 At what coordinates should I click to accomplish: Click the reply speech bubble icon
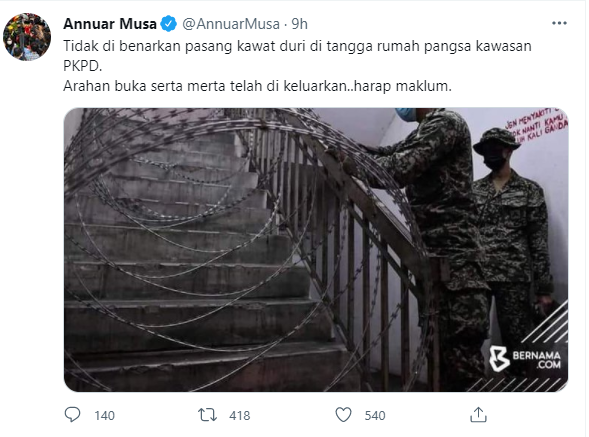(x=72, y=415)
